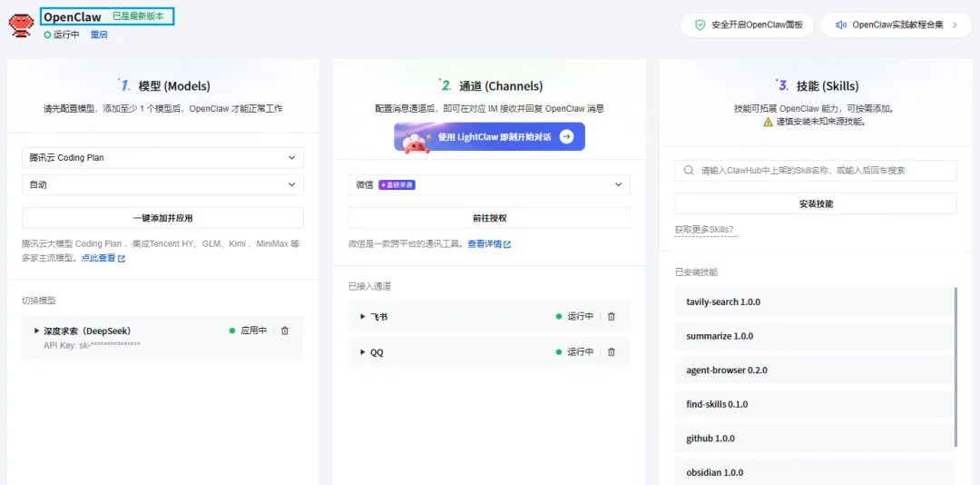This screenshot has height=485, width=980.
Task: Click the OpenClaw crab logo icon
Action: [x=21, y=25]
